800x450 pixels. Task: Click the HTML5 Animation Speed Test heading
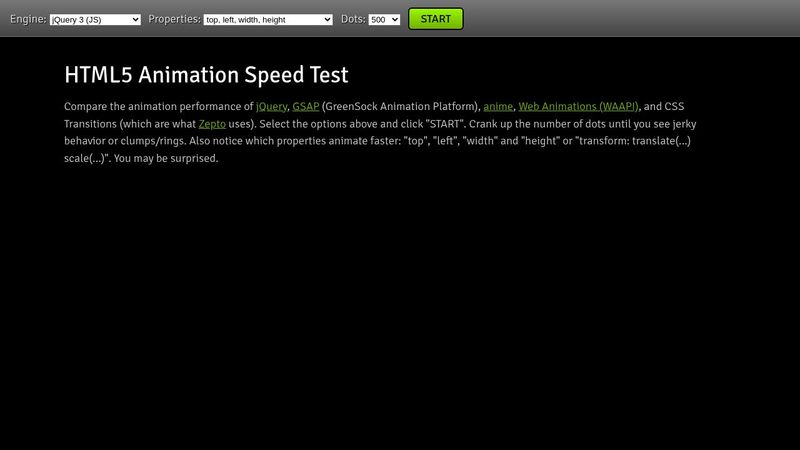click(206, 75)
